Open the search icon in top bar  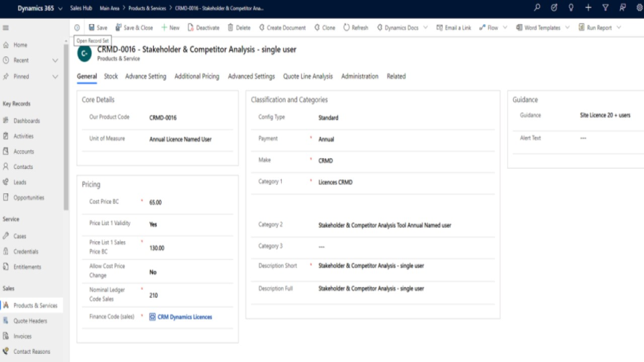(x=537, y=8)
